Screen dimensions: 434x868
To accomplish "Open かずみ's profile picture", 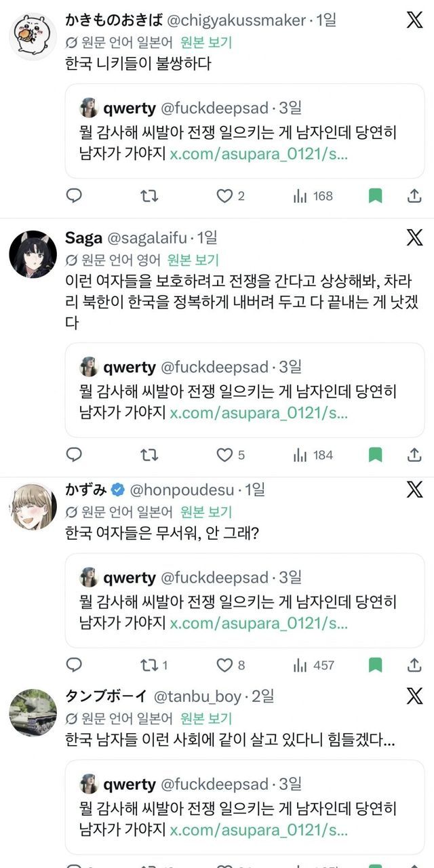I will click(x=33, y=507).
